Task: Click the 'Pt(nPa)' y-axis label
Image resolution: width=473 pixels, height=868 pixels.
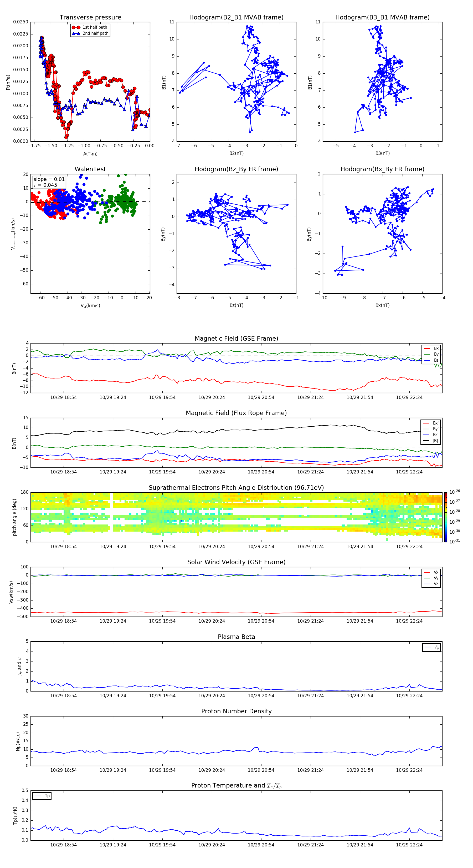Action: click(x=8, y=82)
